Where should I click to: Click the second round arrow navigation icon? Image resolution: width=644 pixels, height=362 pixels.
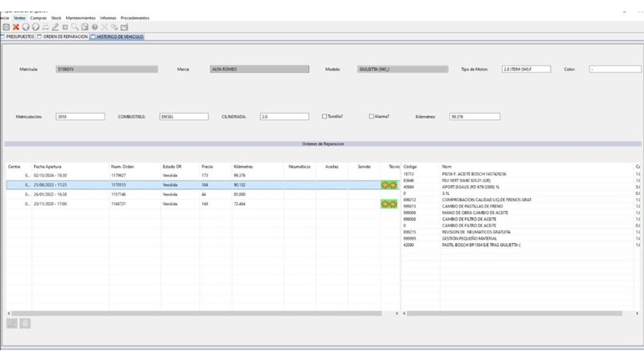pos(35,27)
